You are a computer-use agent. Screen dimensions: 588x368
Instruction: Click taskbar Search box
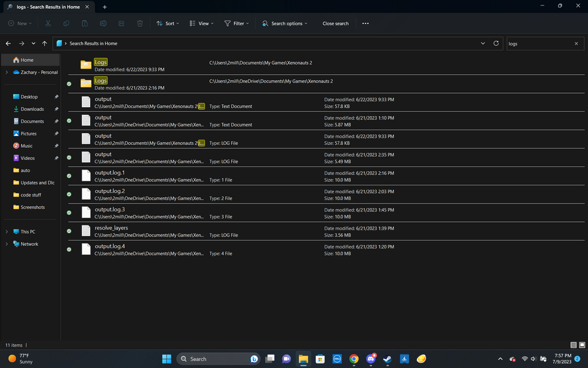tap(218, 359)
